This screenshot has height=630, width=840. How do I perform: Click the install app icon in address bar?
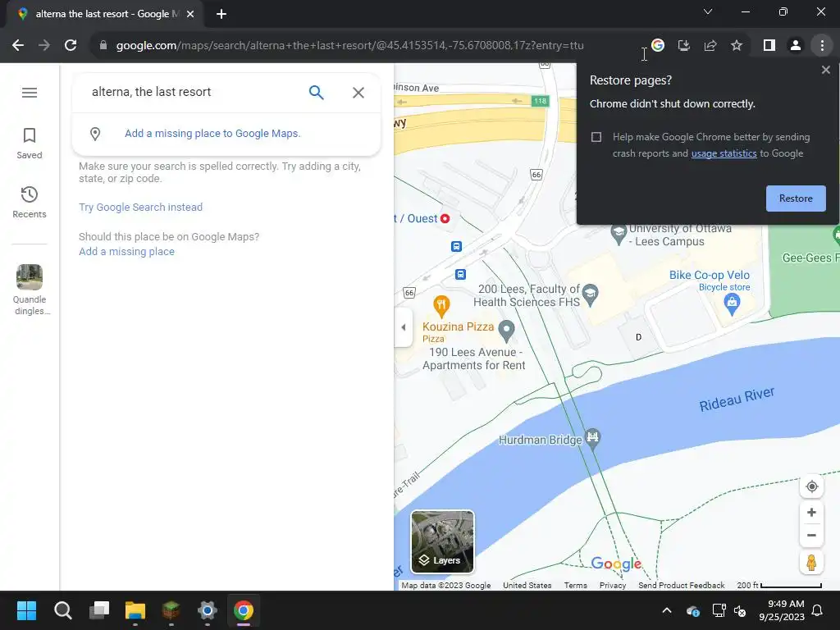click(683, 46)
